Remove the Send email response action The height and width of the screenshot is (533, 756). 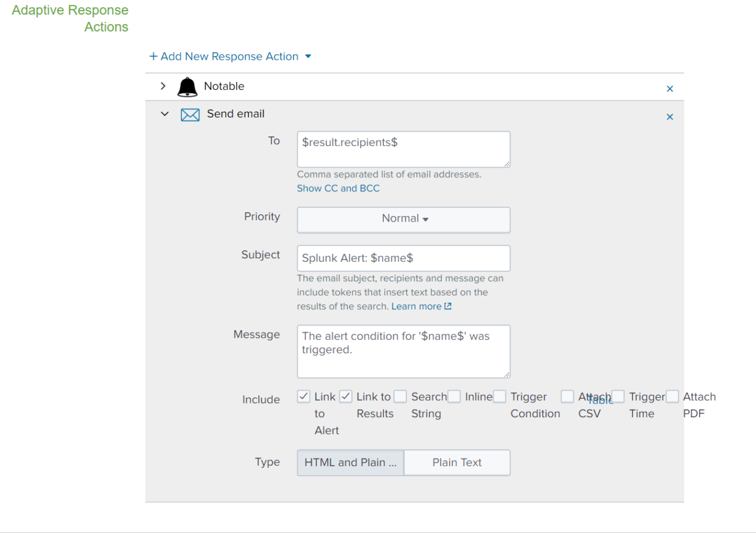click(670, 116)
